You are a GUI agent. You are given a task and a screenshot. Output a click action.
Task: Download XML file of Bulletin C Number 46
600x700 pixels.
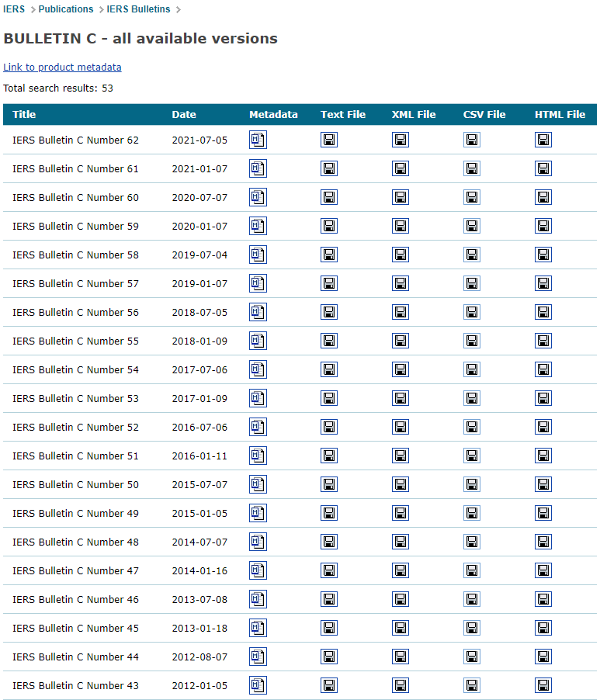point(401,599)
